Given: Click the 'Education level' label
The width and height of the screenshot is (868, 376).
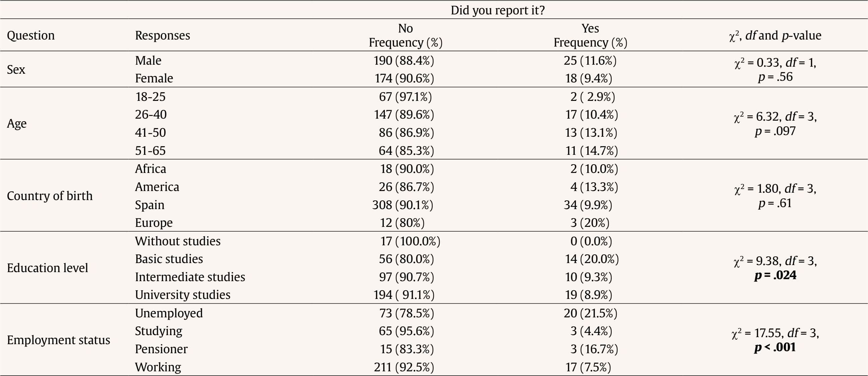Looking at the screenshot, I should [47, 268].
